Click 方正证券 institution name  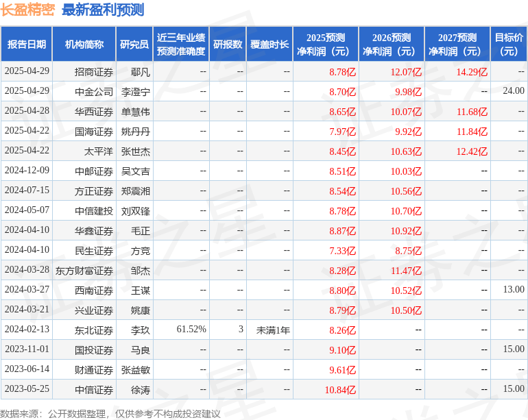tap(94, 191)
